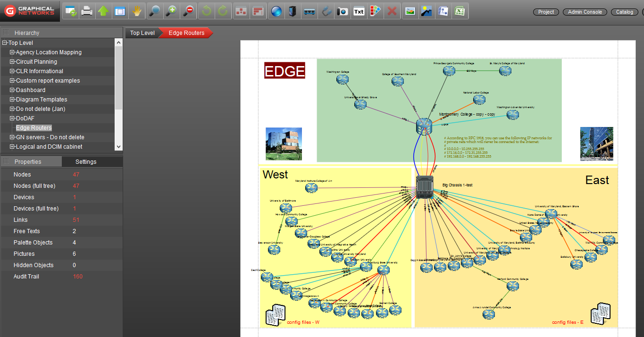
Task: Click the zoom in magnifier icon
Action: (x=172, y=11)
